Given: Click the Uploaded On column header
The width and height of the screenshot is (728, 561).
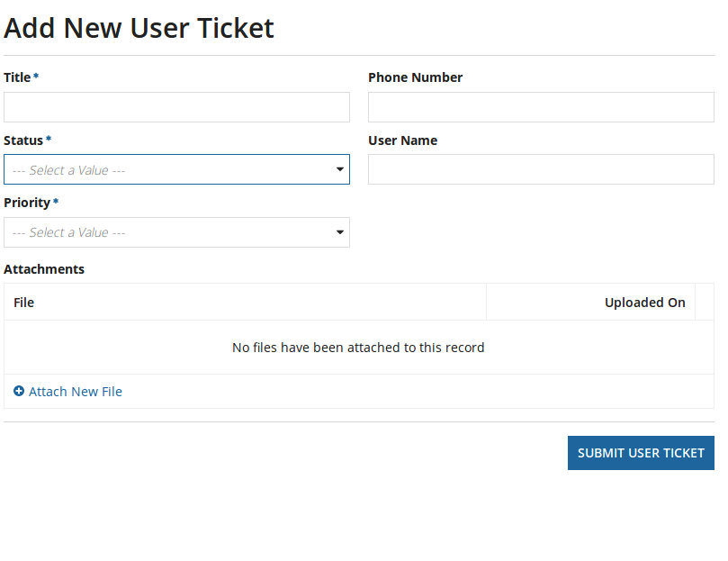Looking at the screenshot, I should click(644, 303).
